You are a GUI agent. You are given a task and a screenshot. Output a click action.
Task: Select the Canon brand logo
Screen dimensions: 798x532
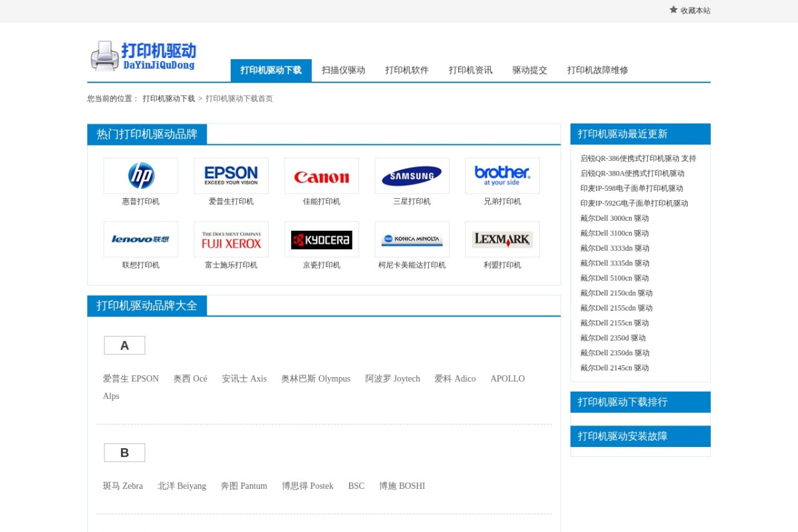click(322, 176)
